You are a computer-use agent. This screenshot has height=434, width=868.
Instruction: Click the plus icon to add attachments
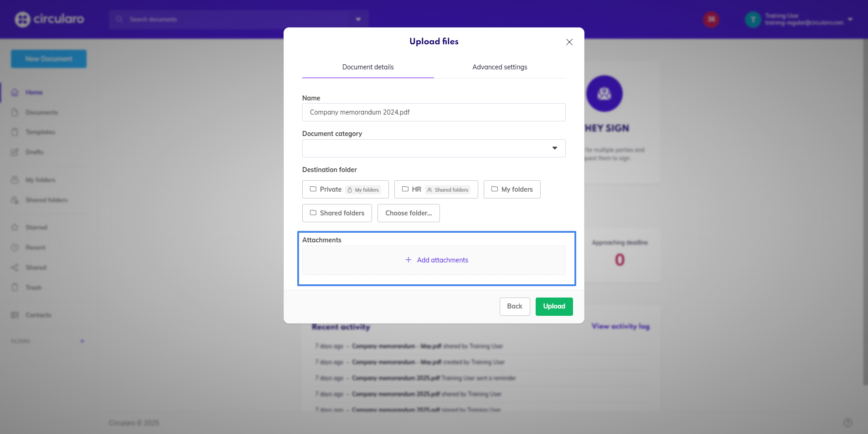[408, 260]
